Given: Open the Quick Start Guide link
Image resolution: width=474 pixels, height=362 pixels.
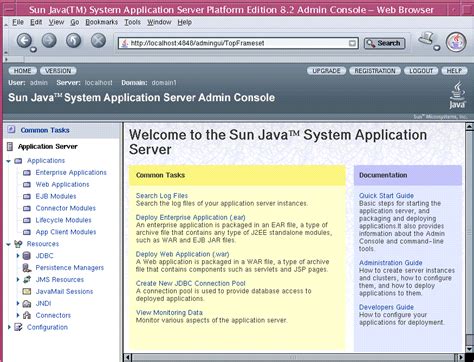Looking at the screenshot, I should [x=386, y=196].
